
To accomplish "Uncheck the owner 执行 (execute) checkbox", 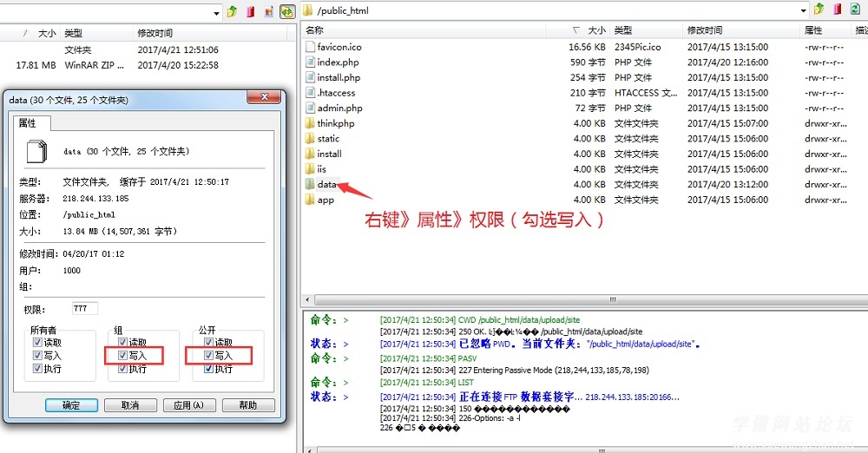I will click(x=37, y=369).
